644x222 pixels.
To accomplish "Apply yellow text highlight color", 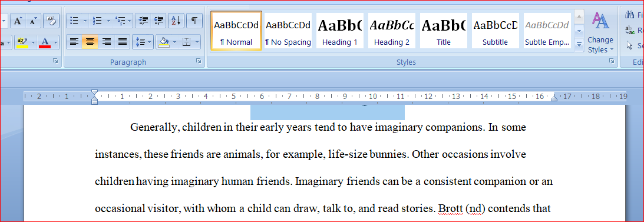I will tap(22, 42).
